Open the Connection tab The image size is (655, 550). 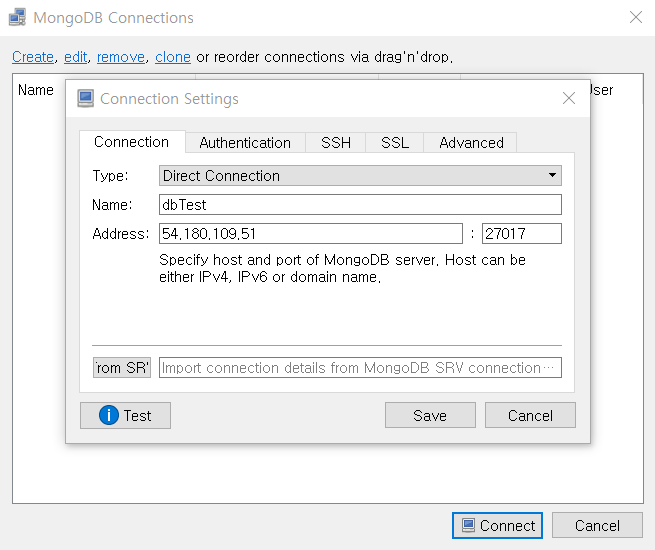[x=132, y=142]
